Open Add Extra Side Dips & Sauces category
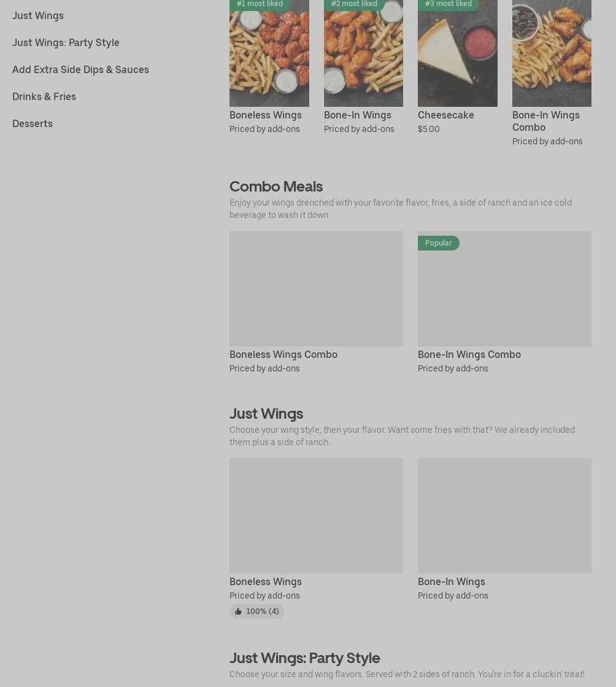The image size is (616, 687). point(80,69)
